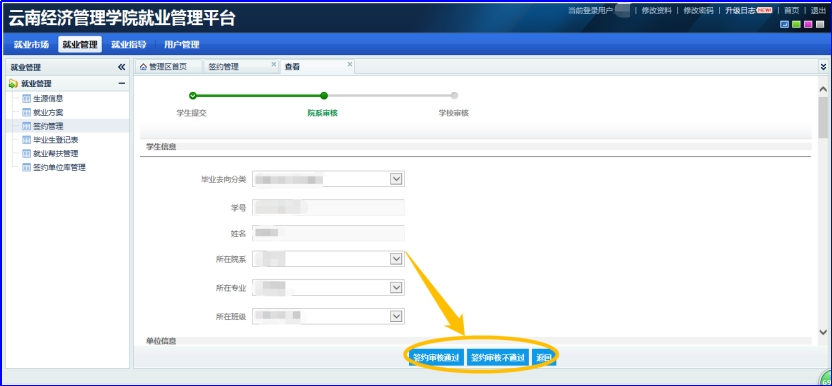Switch to the 管理区首页 tab

click(x=168, y=67)
